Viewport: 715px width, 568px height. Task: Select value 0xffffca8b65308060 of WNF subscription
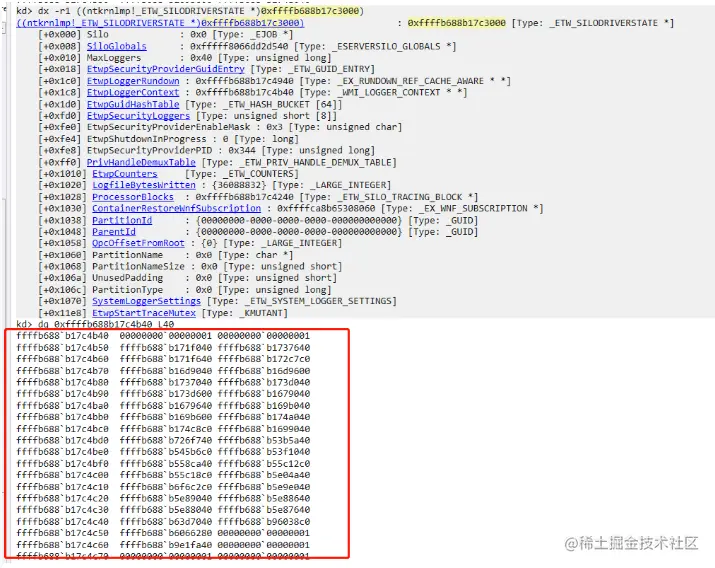(326, 208)
